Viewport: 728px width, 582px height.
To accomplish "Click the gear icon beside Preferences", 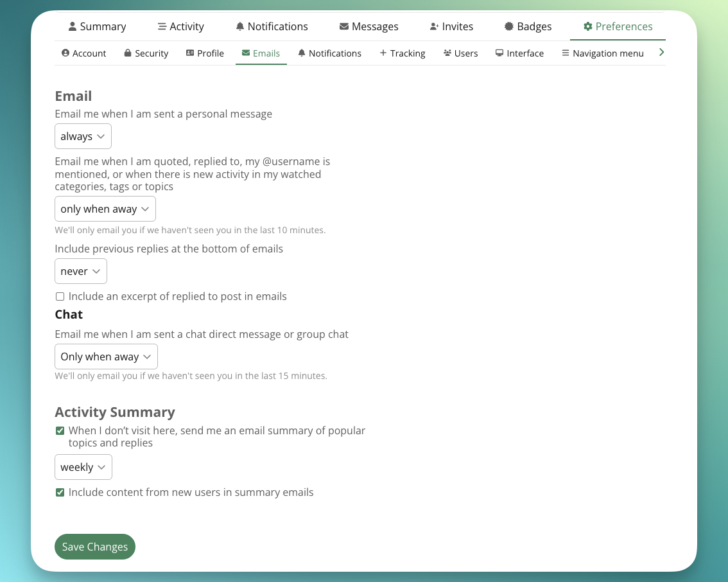I will (x=588, y=26).
